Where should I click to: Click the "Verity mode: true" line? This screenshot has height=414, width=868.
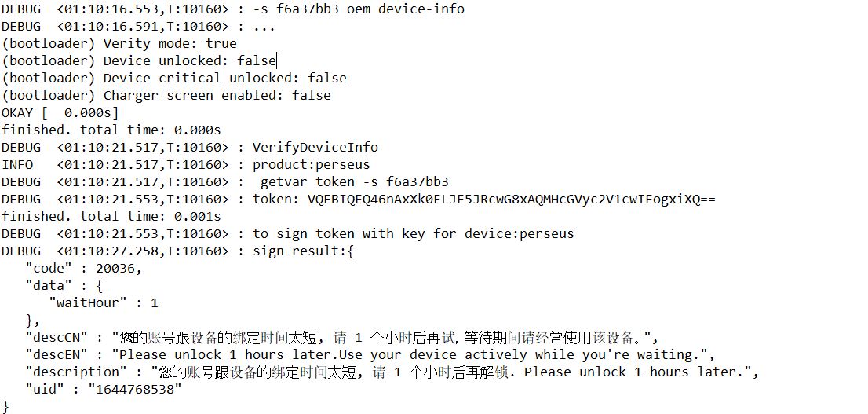(170, 43)
